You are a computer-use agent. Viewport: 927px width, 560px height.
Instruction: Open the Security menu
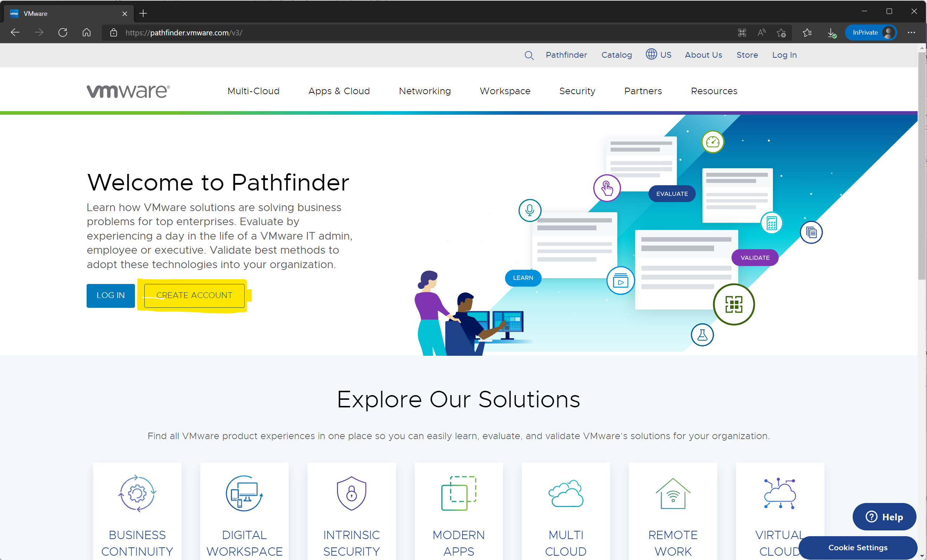(x=577, y=91)
